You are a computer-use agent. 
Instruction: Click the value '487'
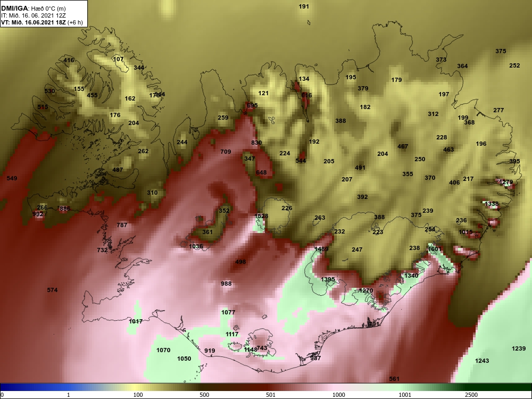point(118,170)
